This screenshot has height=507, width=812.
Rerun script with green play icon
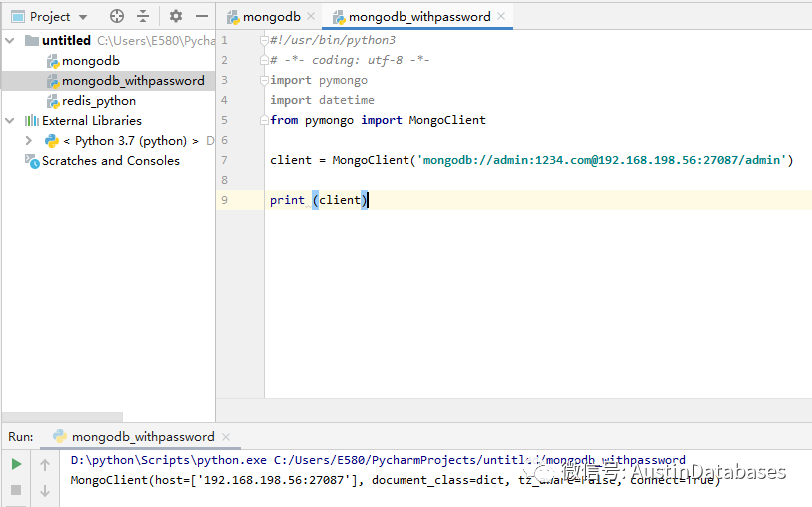16,464
